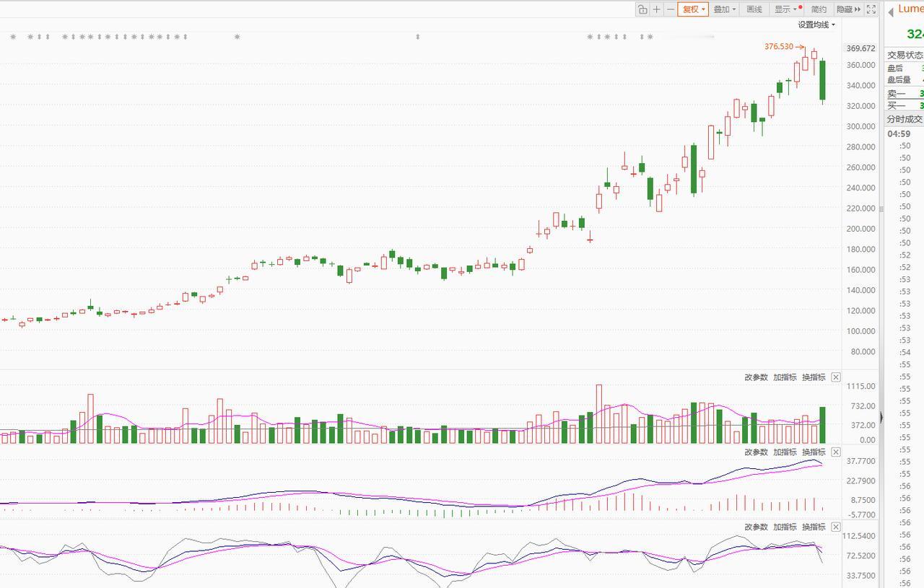Click the 140.000 price axis label
The height and width of the screenshot is (588, 924).
pyautogui.click(x=861, y=290)
